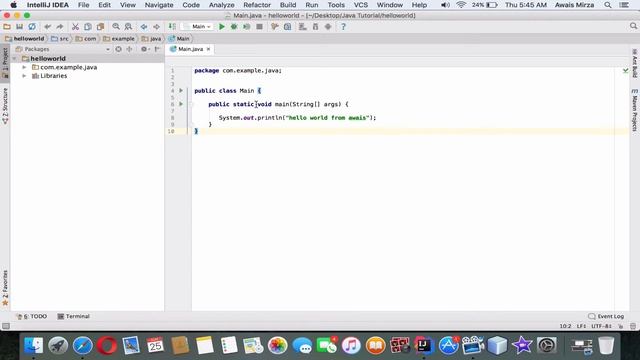The width and height of the screenshot is (640, 360).
Task: Close the Main.java tab
Action: [209, 49]
